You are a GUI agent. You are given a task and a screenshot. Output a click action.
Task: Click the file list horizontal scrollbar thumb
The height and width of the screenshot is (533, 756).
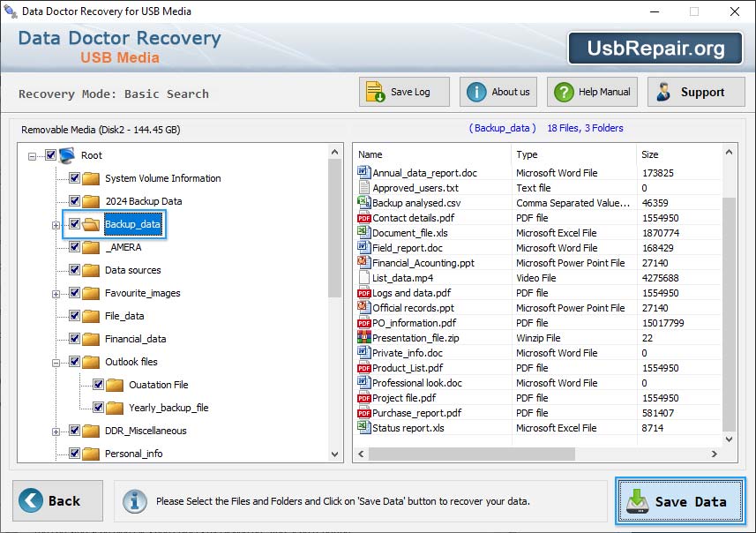click(472, 454)
